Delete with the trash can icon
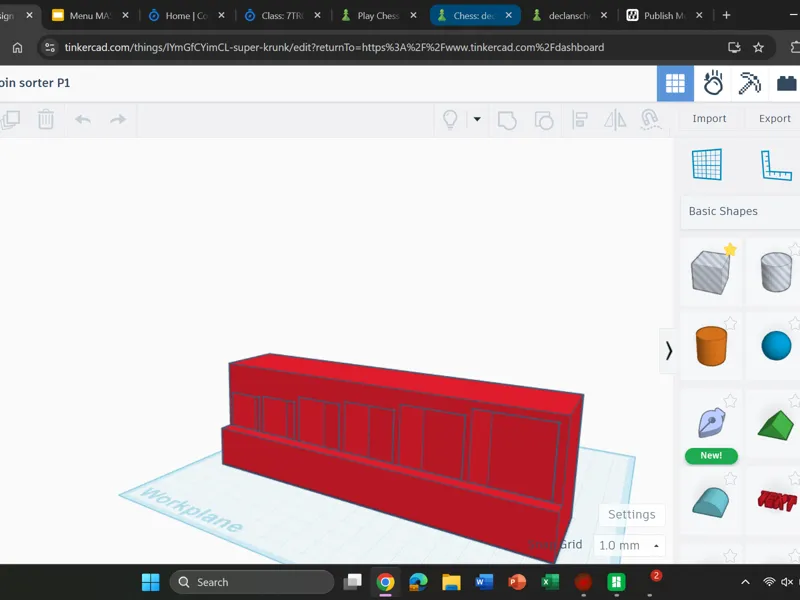The height and width of the screenshot is (600, 800). coord(46,119)
